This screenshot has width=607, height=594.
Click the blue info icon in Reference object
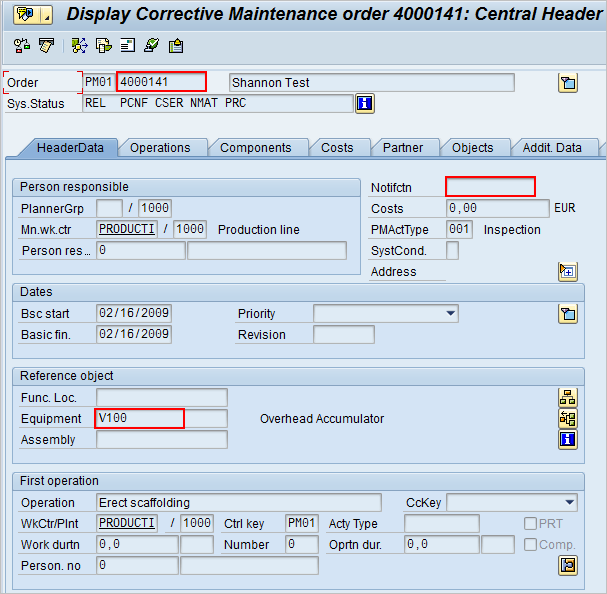pos(568,439)
